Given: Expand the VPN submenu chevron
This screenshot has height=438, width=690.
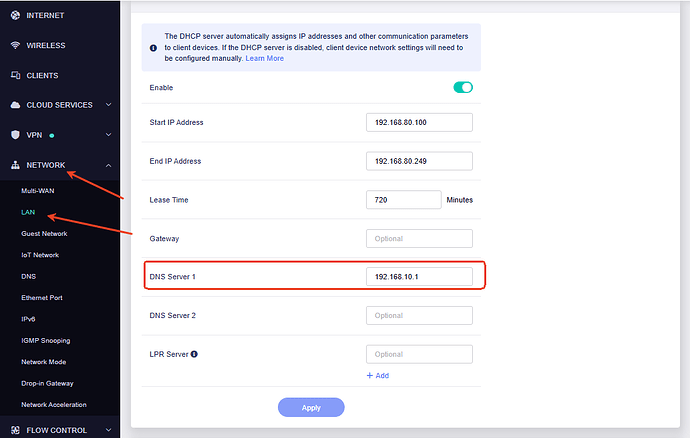Looking at the screenshot, I should pyautogui.click(x=108, y=135).
